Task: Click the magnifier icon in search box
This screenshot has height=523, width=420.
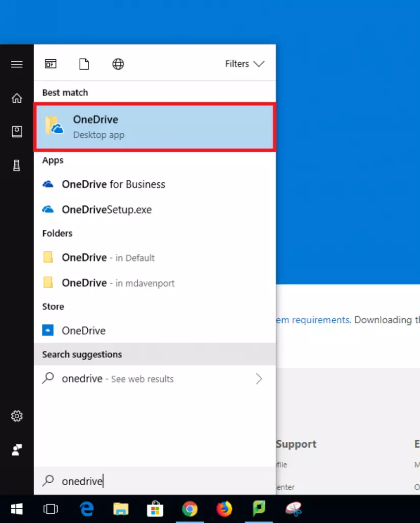Action: coord(48,481)
